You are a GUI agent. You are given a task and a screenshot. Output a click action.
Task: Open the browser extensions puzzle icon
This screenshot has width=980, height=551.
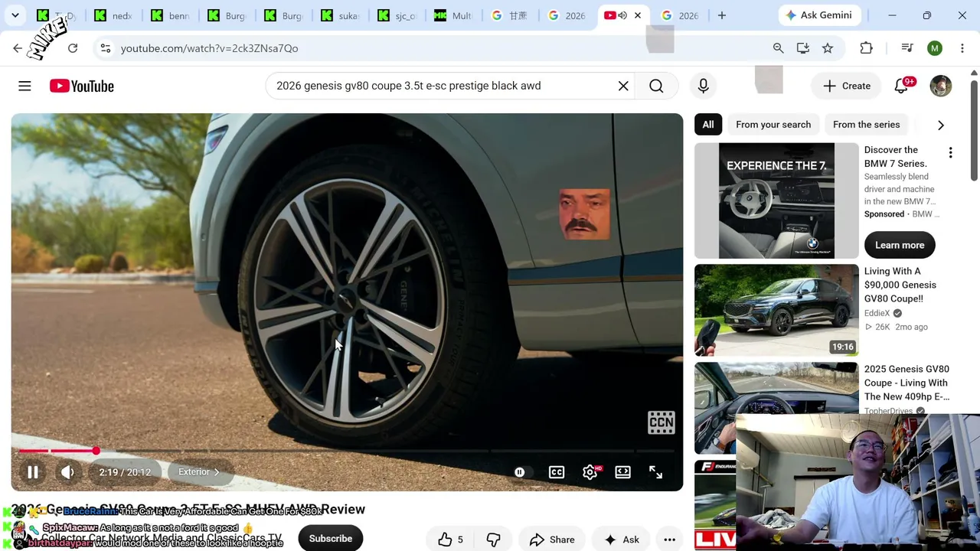point(867,48)
